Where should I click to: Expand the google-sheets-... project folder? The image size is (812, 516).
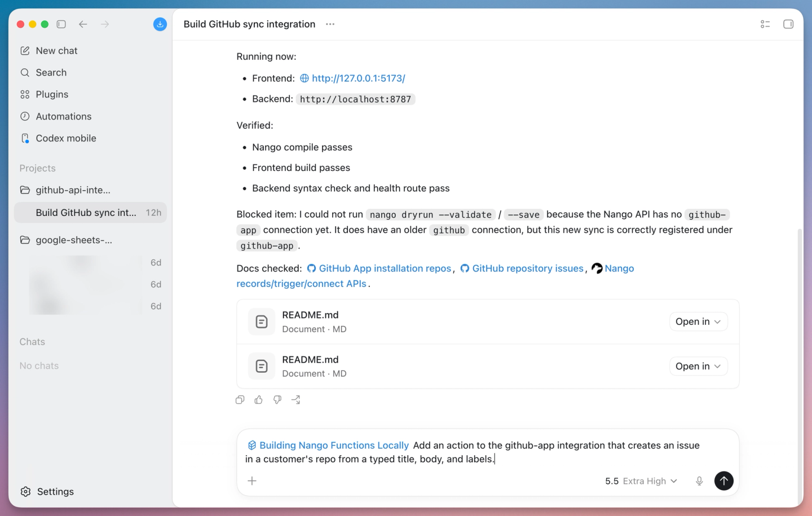point(90,240)
